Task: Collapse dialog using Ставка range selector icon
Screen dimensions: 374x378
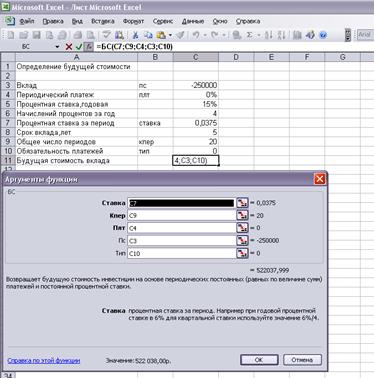Action: tap(242, 203)
